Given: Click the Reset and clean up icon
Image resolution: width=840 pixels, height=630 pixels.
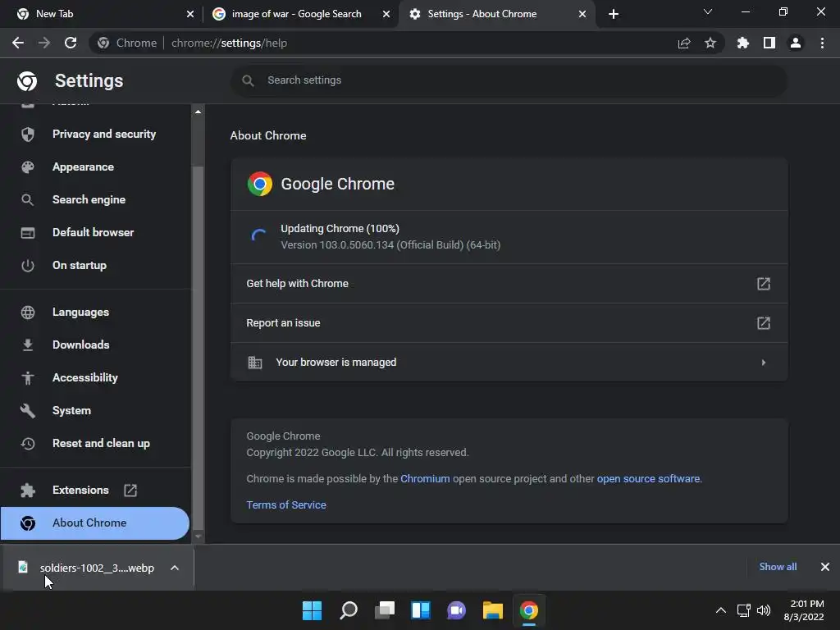Looking at the screenshot, I should pyautogui.click(x=28, y=444).
